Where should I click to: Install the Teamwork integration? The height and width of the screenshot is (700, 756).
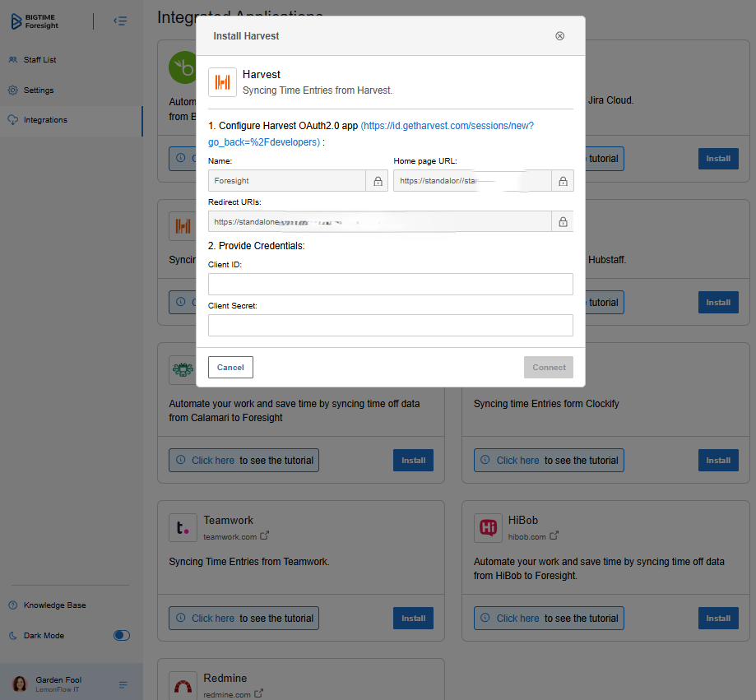(x=413, y=618)
